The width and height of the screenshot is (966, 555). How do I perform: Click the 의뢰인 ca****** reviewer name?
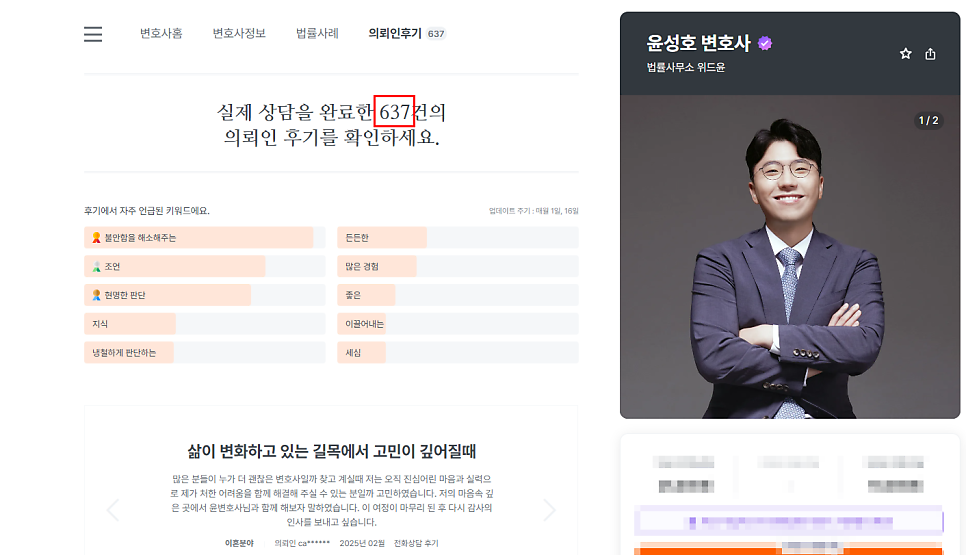(302, 543)
